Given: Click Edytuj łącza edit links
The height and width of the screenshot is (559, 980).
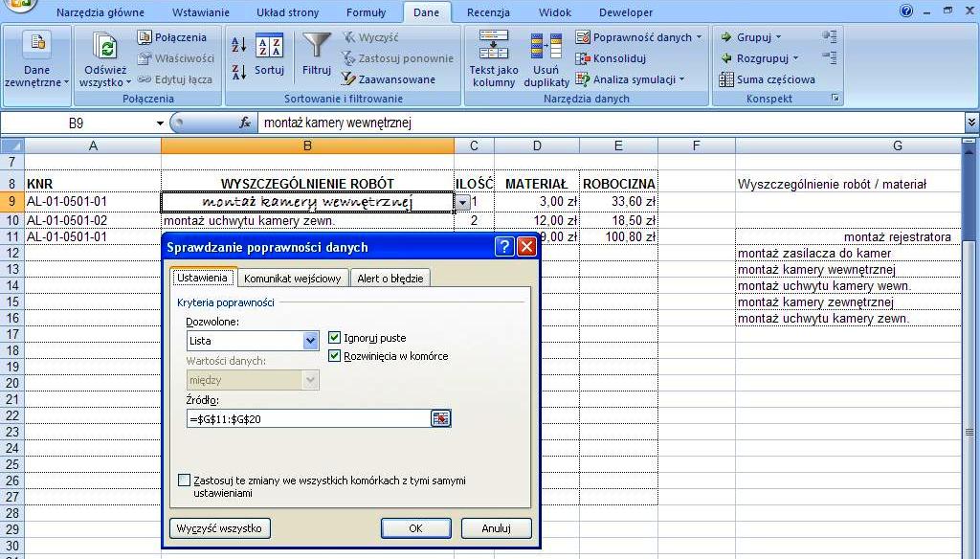Looking at the screenshot, I should [175, 79].
